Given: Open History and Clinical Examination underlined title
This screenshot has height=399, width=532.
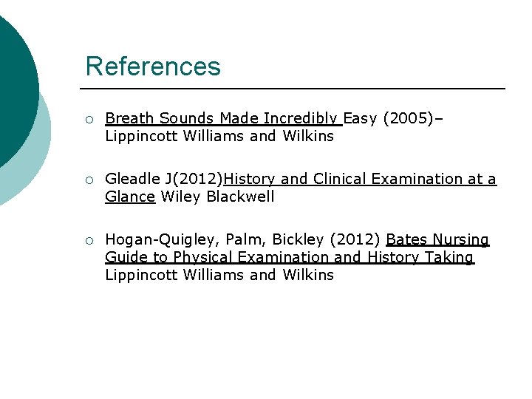Looking at the screenshot, I should coord(360,179).
